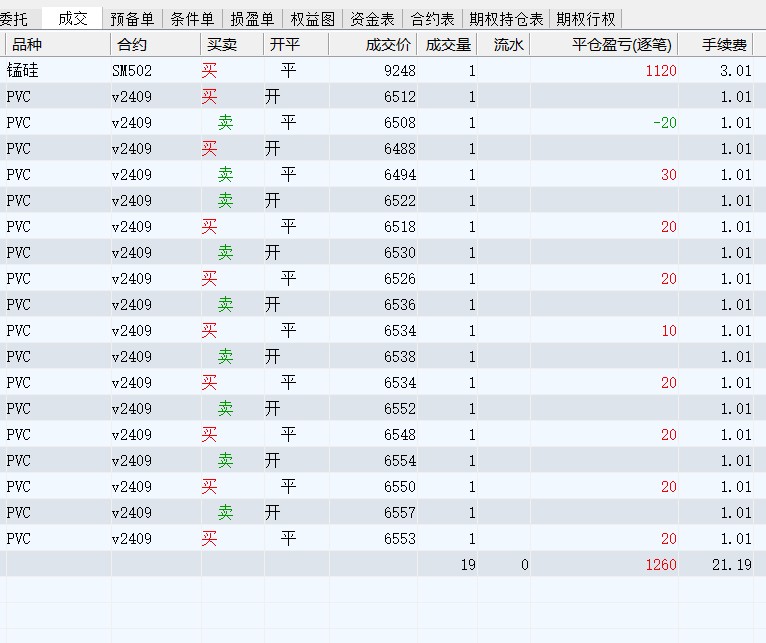The width and height of the screenshot is (766, 643).
Task: Sort by 手续费 column header
Action: [716, 44]
